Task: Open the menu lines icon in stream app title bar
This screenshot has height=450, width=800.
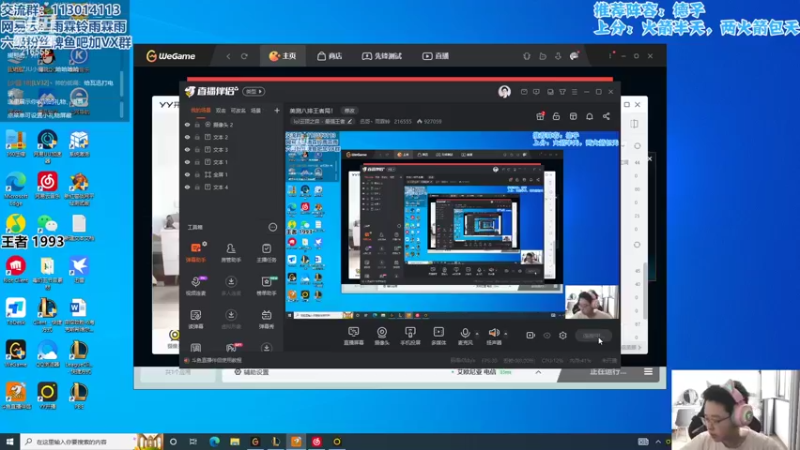Action: click(x=574, y=92)
